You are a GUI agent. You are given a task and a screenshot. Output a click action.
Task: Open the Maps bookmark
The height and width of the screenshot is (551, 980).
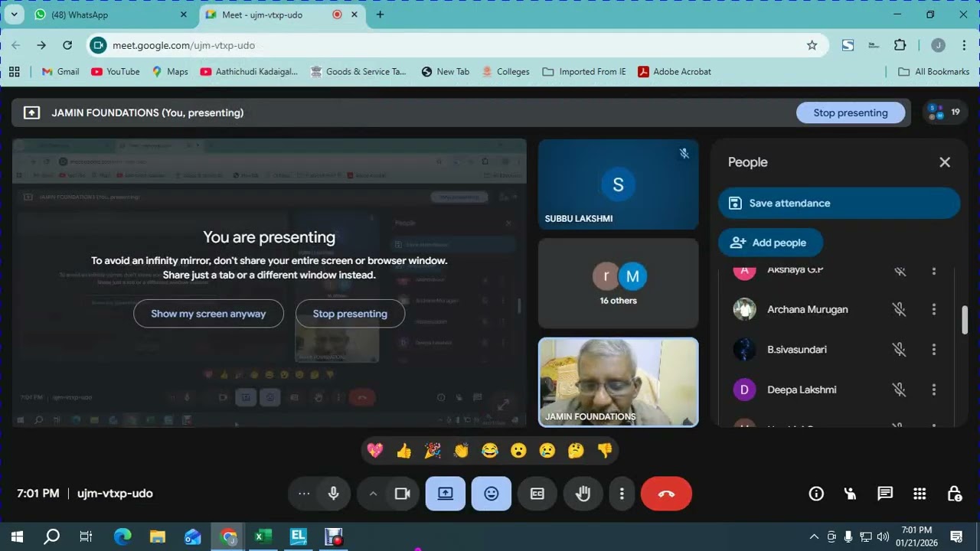[170, 71]
